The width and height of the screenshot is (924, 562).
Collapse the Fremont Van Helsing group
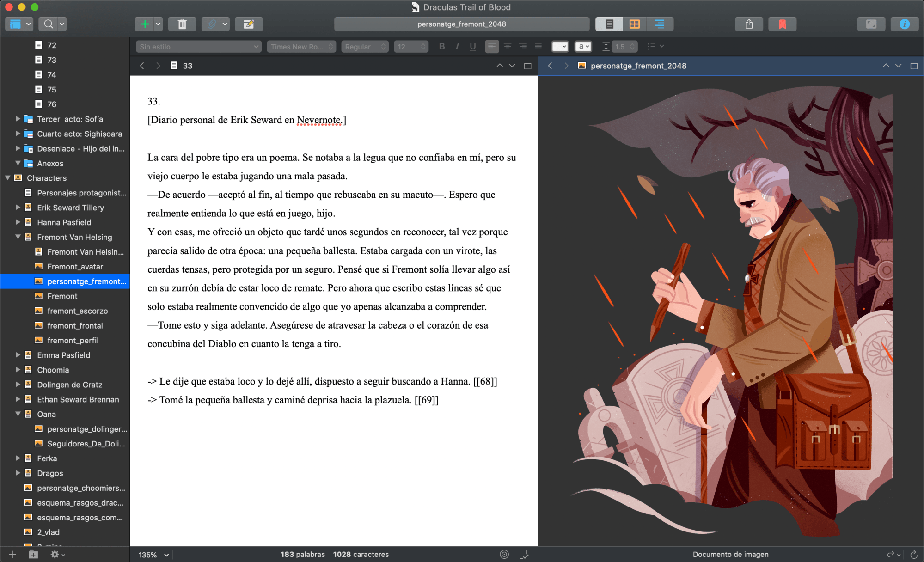18,237
